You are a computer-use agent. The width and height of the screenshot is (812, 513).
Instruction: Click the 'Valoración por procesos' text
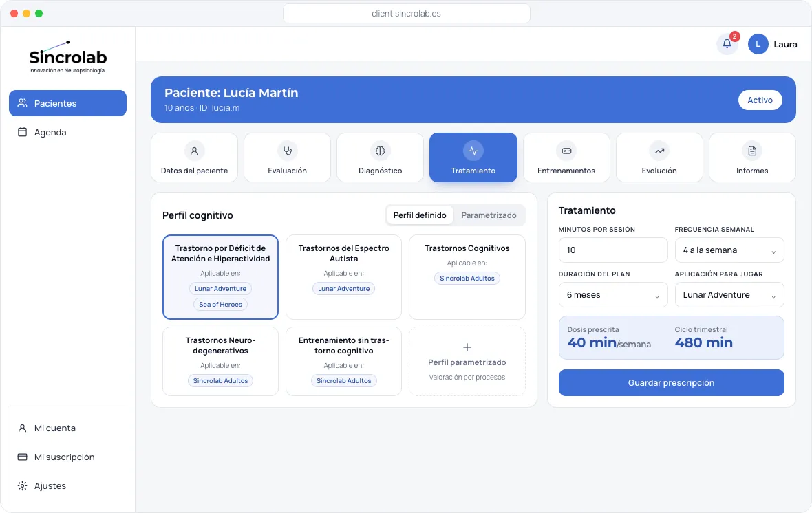(x=467, y=377)
